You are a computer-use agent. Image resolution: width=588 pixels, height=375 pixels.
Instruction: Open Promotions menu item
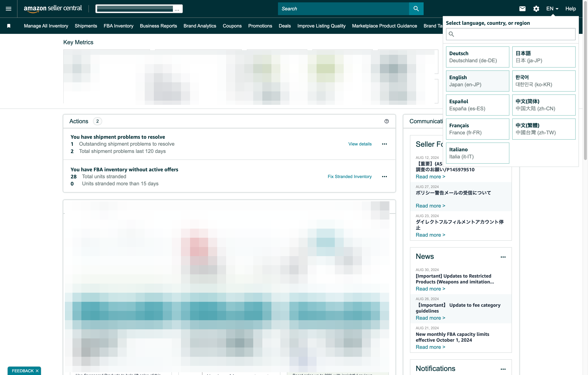click(260, 26)
